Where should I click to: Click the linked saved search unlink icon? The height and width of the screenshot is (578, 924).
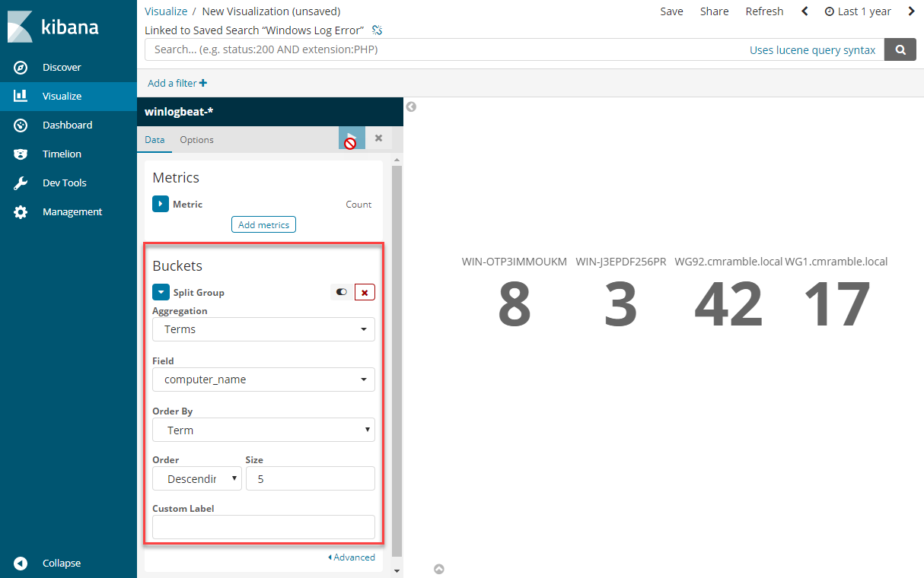click(377, 30)
